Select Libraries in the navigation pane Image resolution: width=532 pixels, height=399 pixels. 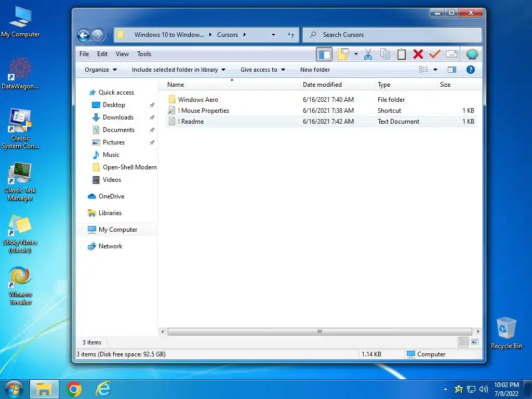(104, 212)
